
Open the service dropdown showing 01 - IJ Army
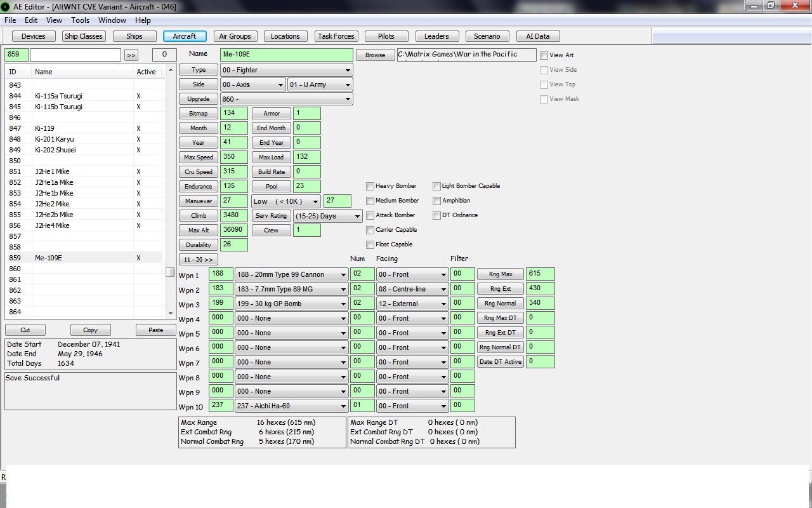320,84
